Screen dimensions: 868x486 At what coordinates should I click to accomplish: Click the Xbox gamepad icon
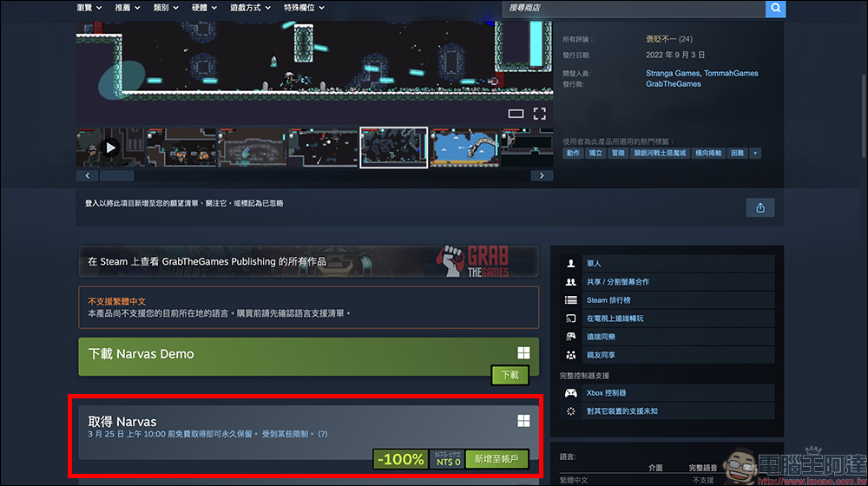[571, 393]
